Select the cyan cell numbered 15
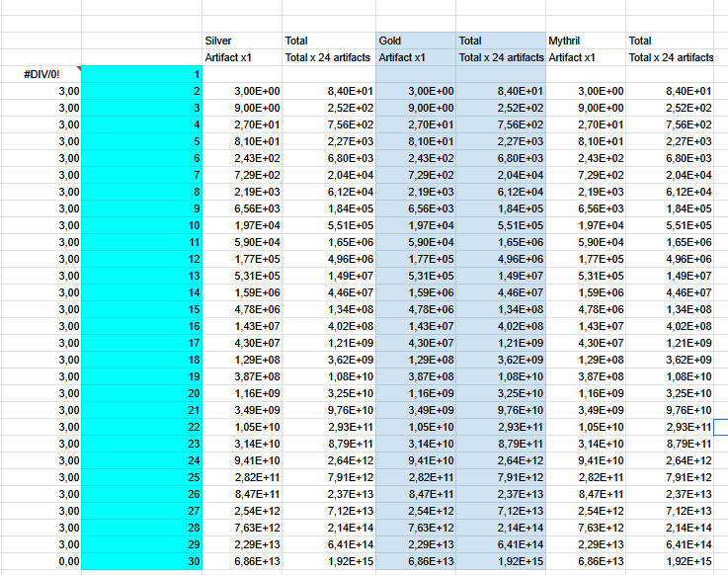This screenshot has width=728, height=575. 141,309
